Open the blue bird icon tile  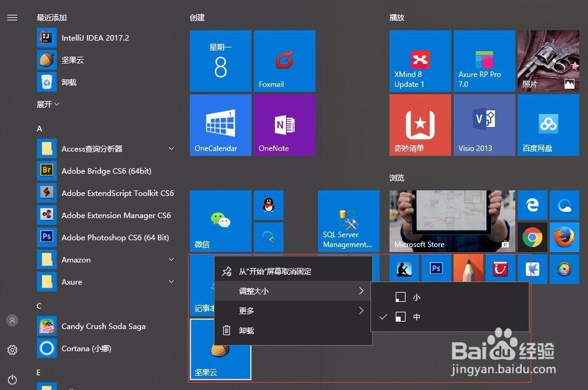(x=533, y=268)
